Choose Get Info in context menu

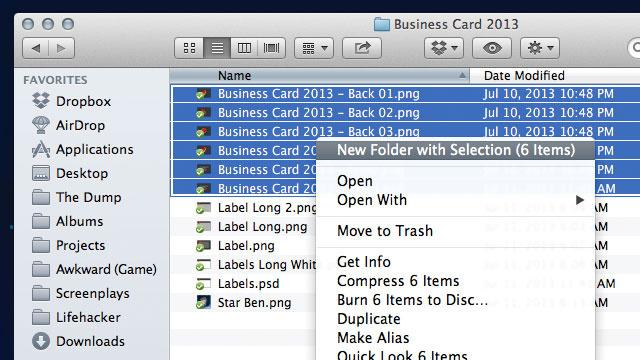pos(456,262)
